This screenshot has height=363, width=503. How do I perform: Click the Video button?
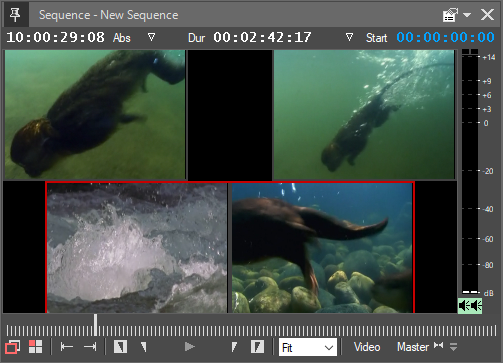[x=367, y=347]
